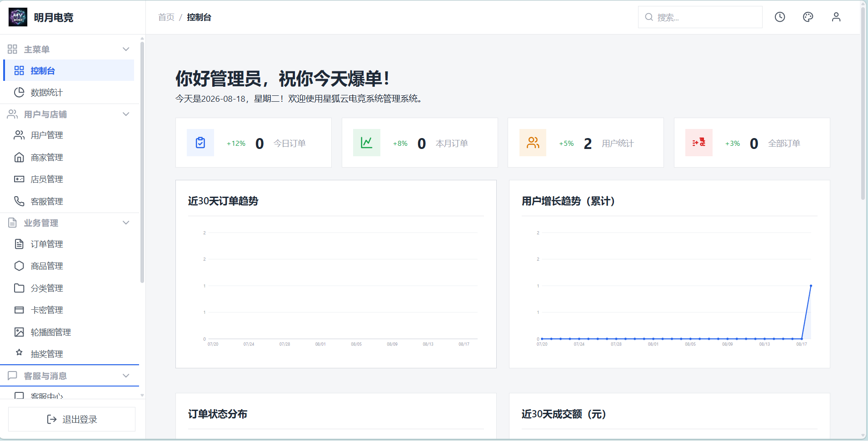Open 店员管理 menu entry
Viewport: 868px width, 441px height.
click(69, 179)
